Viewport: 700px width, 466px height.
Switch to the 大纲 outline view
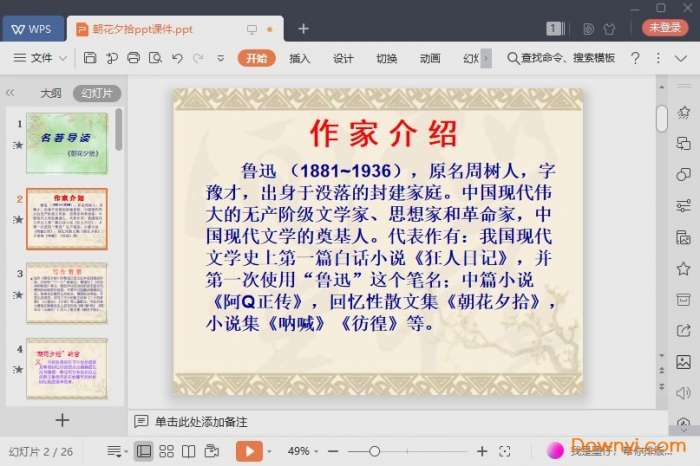point(51,93)
